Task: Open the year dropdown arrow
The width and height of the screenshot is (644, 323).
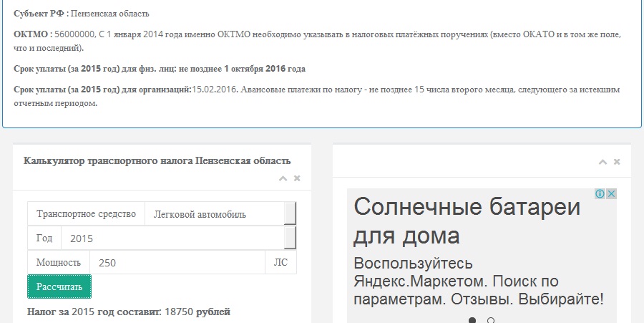Action: 290,238
